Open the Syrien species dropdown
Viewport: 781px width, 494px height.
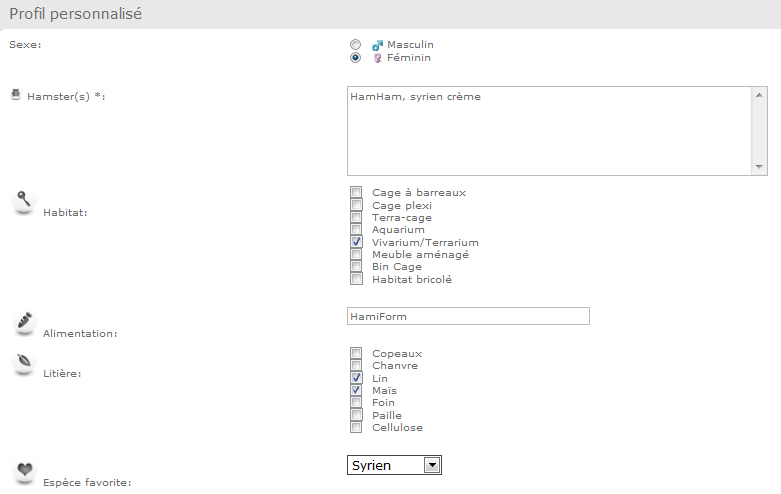tap(394, 465)
